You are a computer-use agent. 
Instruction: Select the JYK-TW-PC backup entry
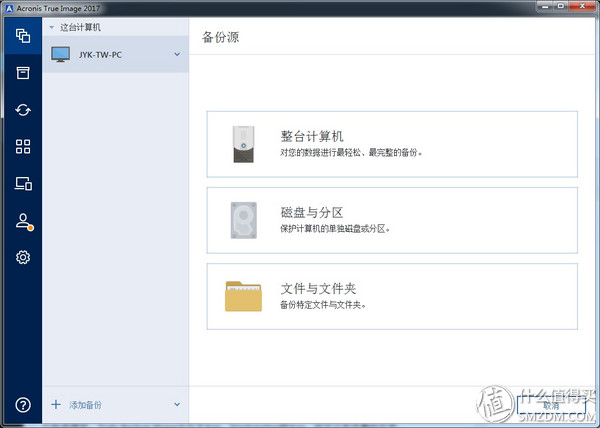pos(116,54)
